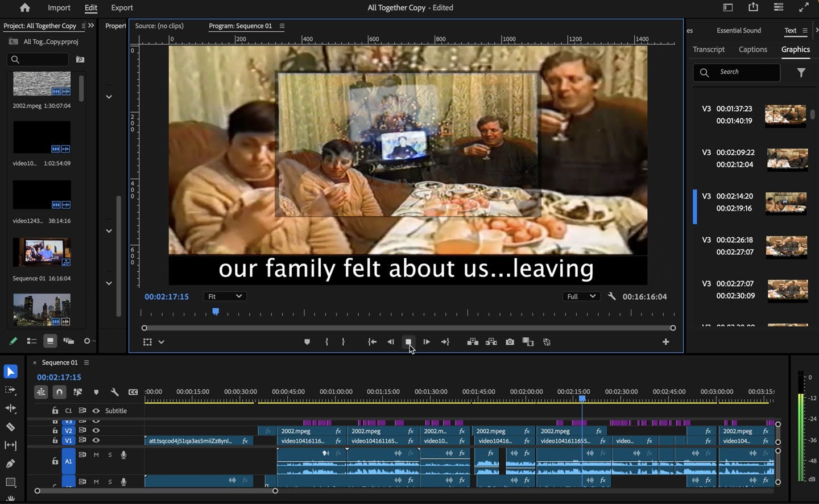
Task: Select the Hand tool
Action: click(11, 499)
